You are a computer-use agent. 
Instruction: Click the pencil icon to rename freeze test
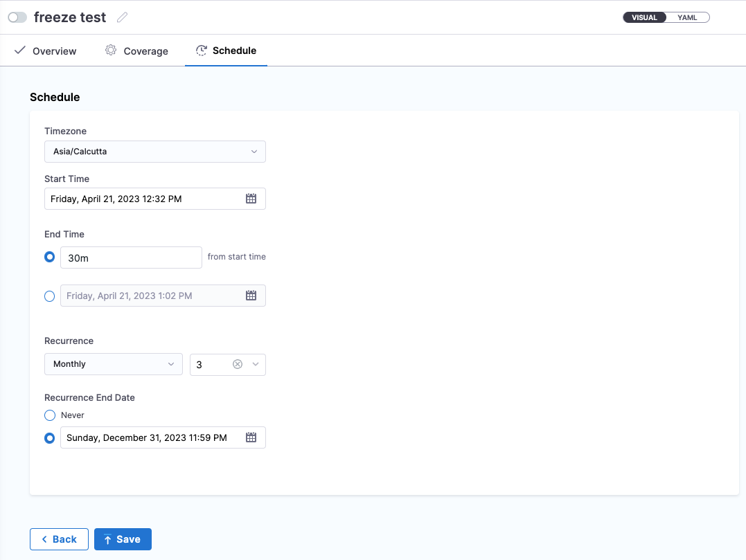coord(123,17)
